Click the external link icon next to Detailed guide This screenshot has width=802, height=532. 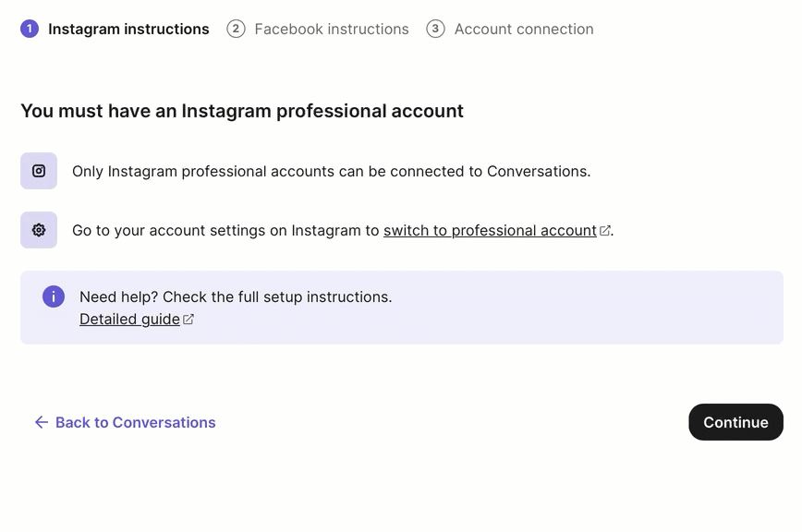[x=188, y=318]
